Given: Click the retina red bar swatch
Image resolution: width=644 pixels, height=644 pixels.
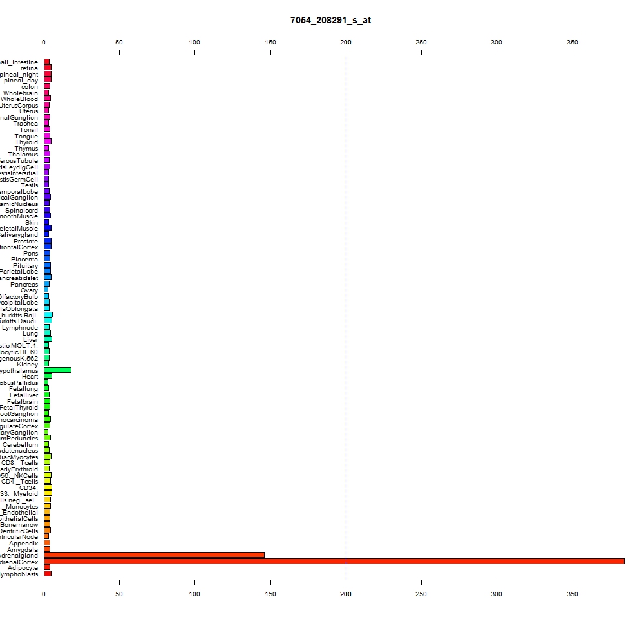Looking at the screenshot, I should click(48, 68).
